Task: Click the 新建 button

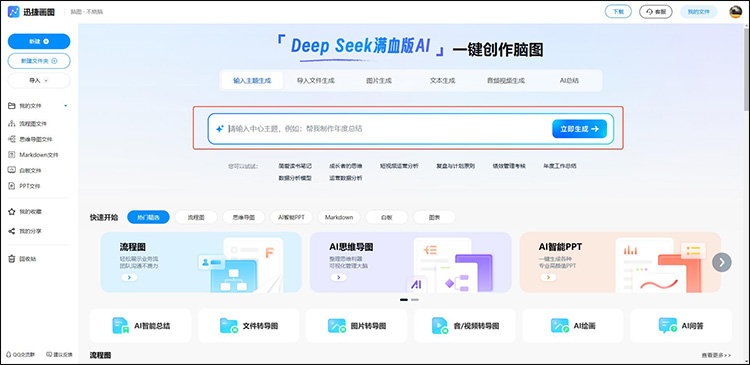Action: coord(39,42)
